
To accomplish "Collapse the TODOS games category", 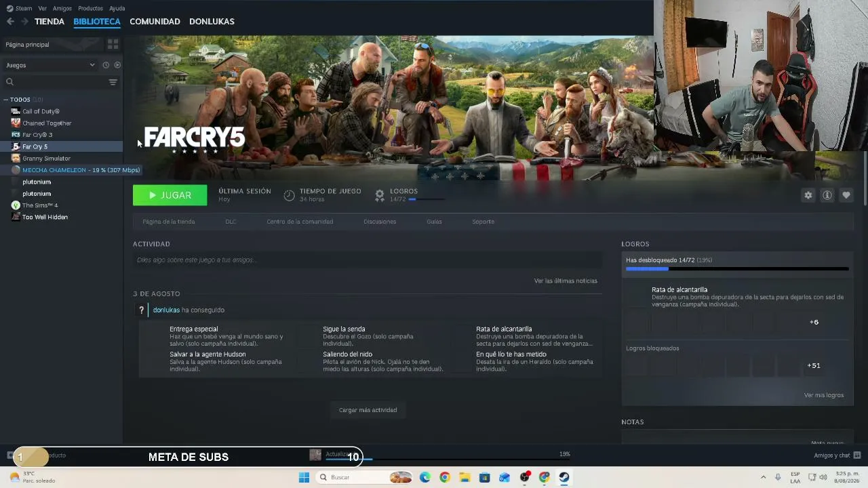I will [6, 100].
